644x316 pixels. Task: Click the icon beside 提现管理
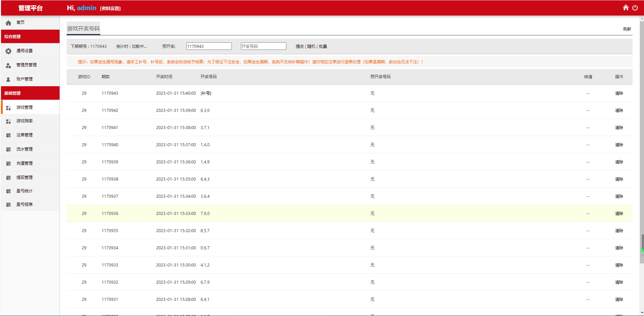coord(8,178)
